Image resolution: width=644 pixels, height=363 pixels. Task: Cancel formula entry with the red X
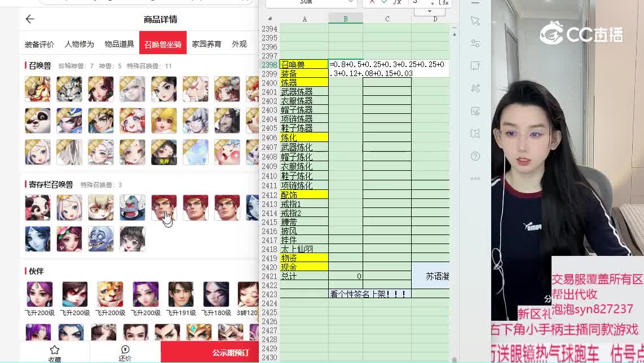372,2
